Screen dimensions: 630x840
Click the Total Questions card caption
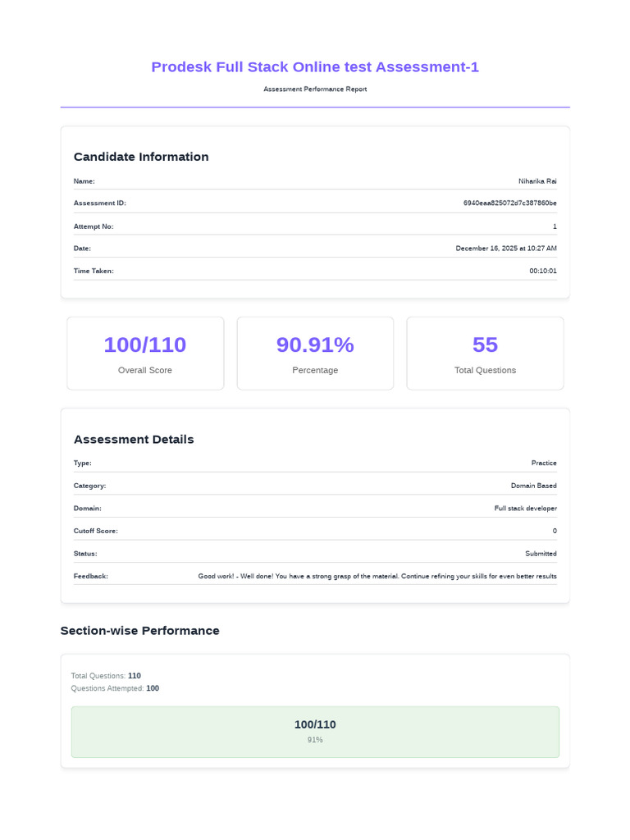(486, 370)
